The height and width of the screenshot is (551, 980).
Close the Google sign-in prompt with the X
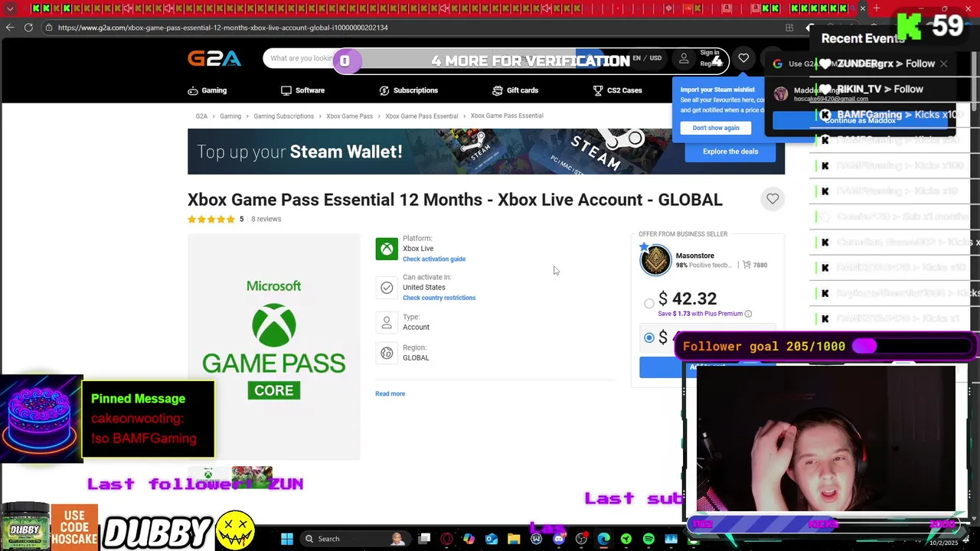point(944,64)
